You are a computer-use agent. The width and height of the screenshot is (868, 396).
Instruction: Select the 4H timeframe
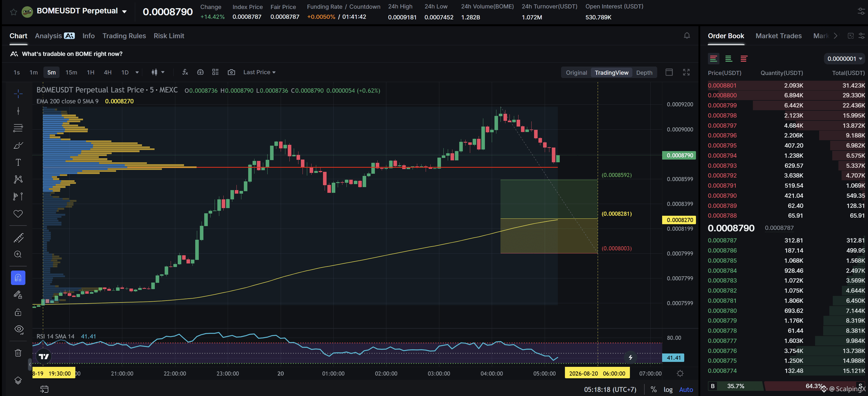[x=108, y=72]
